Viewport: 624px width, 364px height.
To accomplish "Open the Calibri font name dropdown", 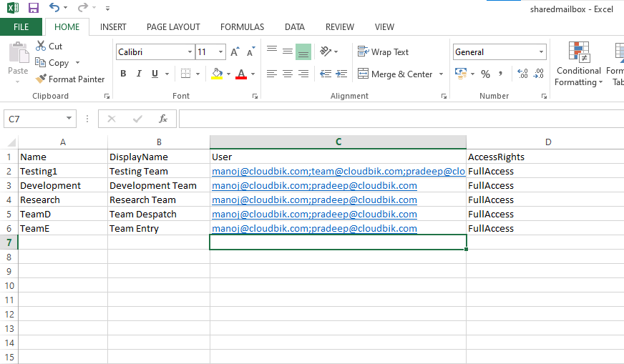I will (190, 52).
